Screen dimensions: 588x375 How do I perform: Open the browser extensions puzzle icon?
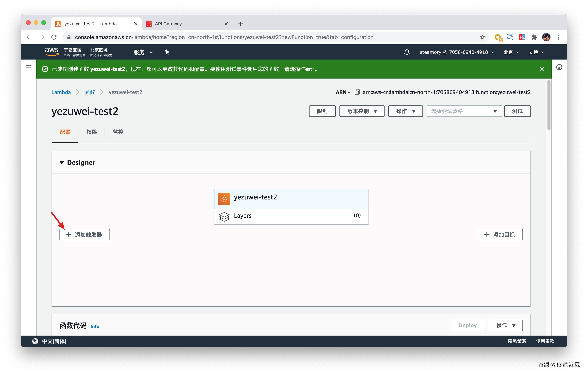534,37
